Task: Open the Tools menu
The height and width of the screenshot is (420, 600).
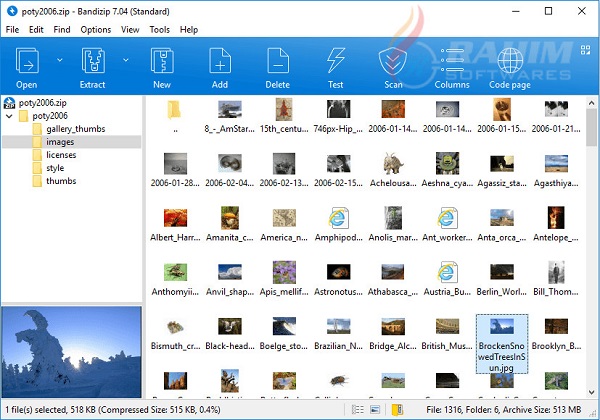Action: 159,30
